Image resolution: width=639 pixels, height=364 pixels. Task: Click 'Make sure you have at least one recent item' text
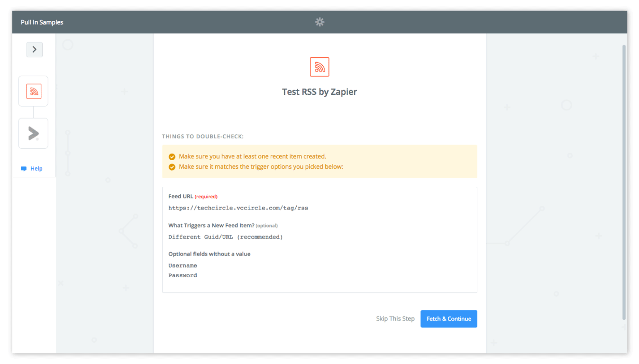252,156
